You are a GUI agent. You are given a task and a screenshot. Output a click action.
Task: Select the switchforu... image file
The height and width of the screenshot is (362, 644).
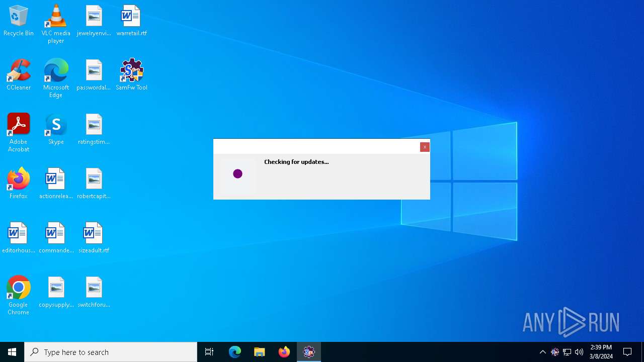(x=94, y=292)
